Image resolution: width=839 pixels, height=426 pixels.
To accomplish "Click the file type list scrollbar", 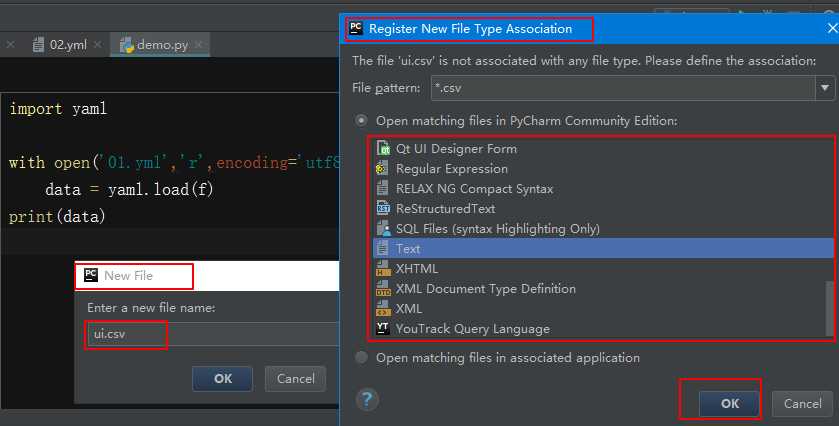I will coord(829,308).
